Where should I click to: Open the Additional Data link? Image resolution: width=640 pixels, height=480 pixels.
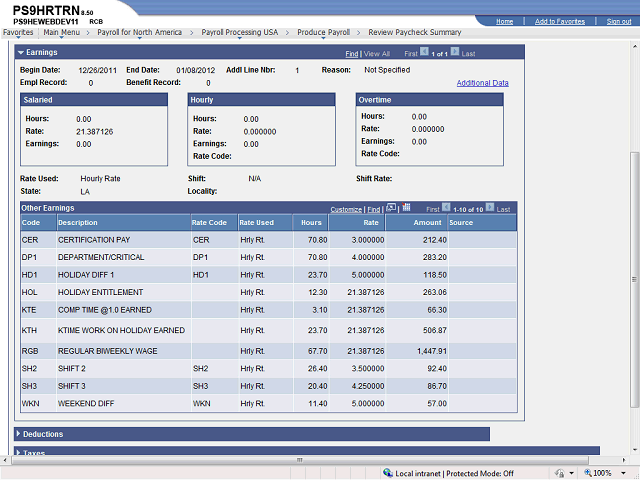point(482,83)
